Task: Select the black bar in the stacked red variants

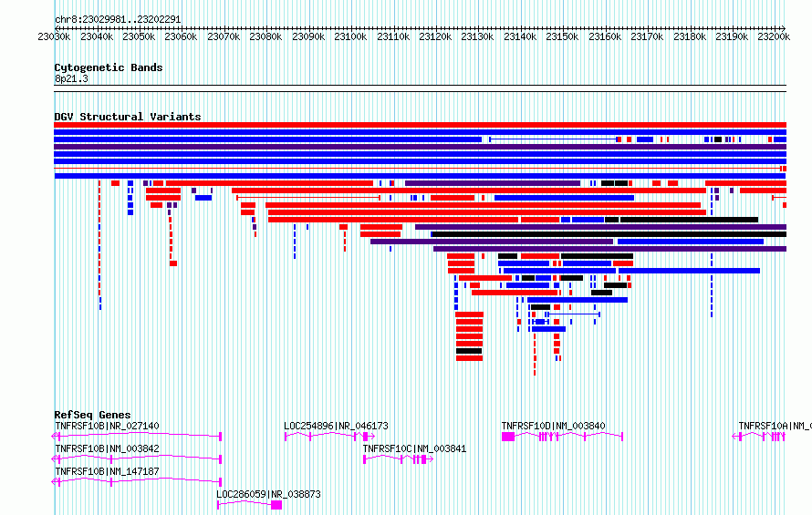Action: [469, 351]
